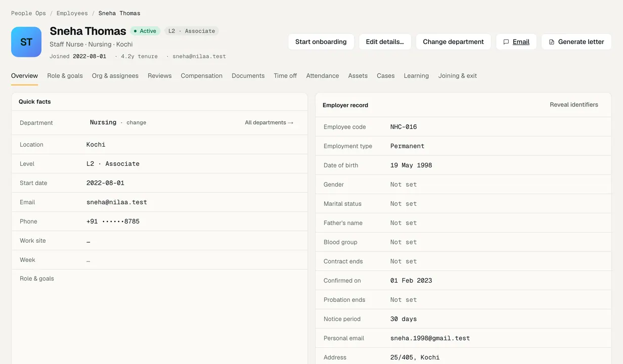Click the Quick facts heading
The width and height of the screenshot is (623, 364).
click(x=35, y=102)
